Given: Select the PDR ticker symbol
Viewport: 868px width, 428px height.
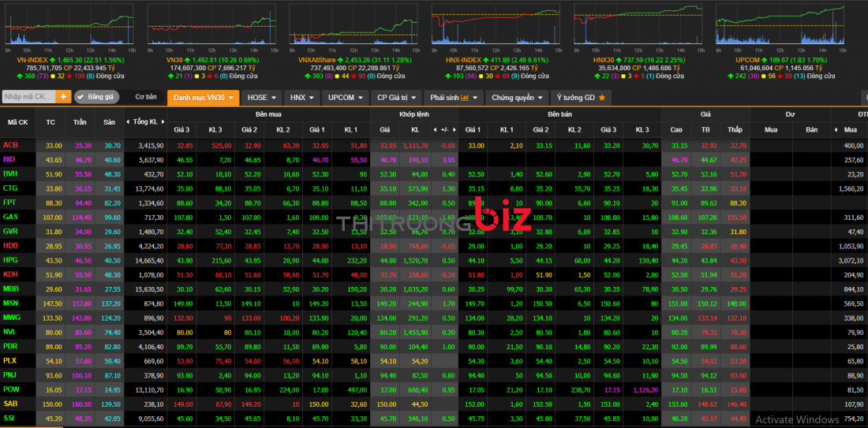Looking at the screenshot, I should [x=10, y=346].
